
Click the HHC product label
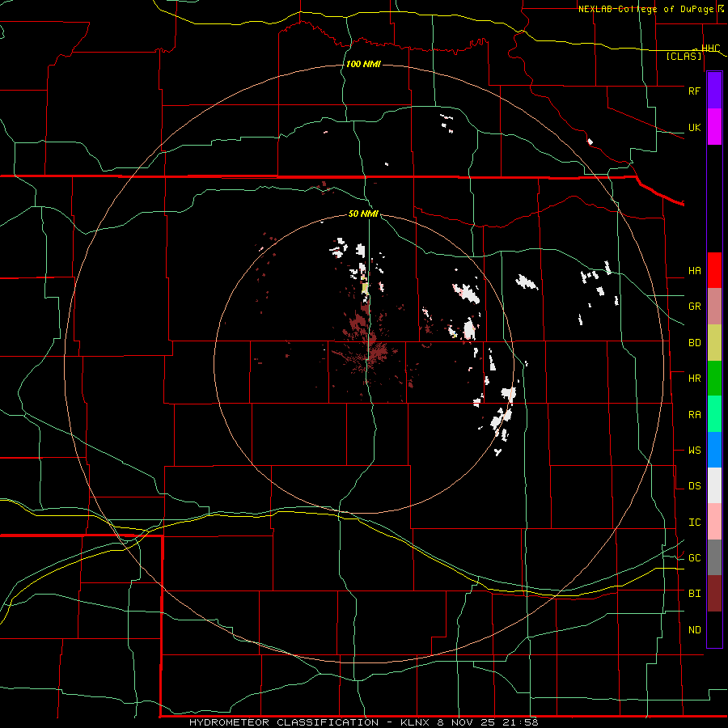pyautogui.click(x=711, y=49)
